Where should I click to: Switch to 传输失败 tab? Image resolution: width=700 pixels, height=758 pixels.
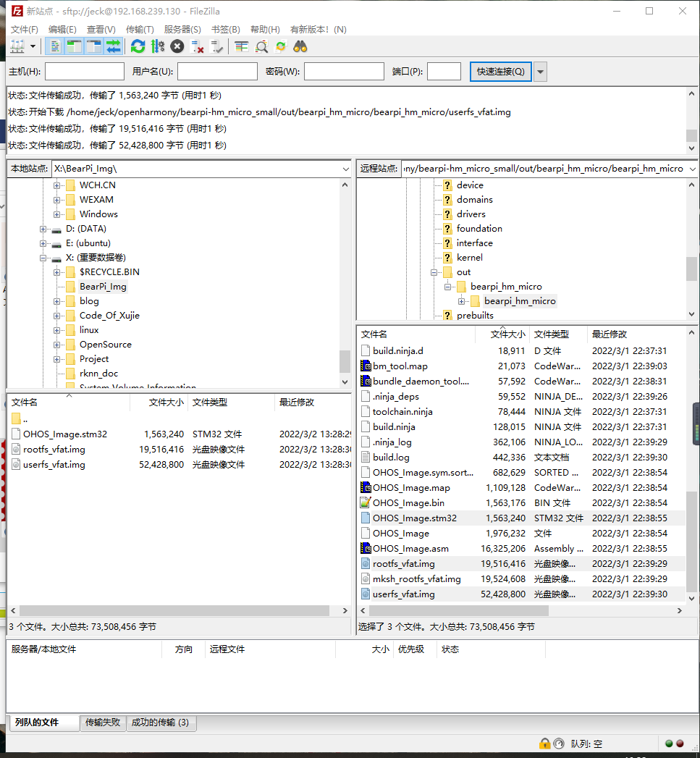coord(103,723)
